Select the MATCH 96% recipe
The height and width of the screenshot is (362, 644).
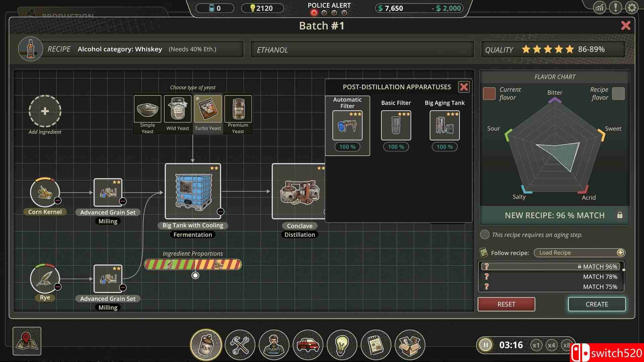click(550, 266)
